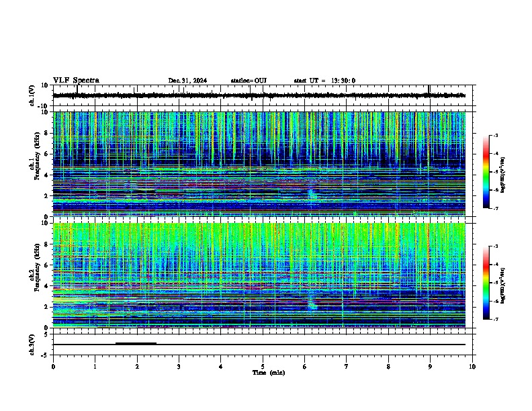Screen dimensions: 532x411
Task: Click the ch.1 "Frequency (kHz)" axis label
Action: pos(37,156)
